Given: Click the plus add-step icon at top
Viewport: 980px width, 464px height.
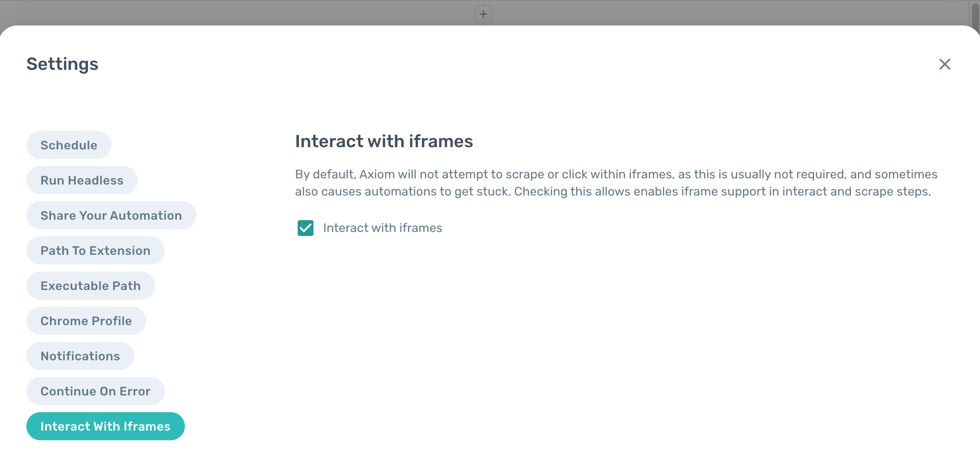Looking at the screenshot, I should point(483,14).
